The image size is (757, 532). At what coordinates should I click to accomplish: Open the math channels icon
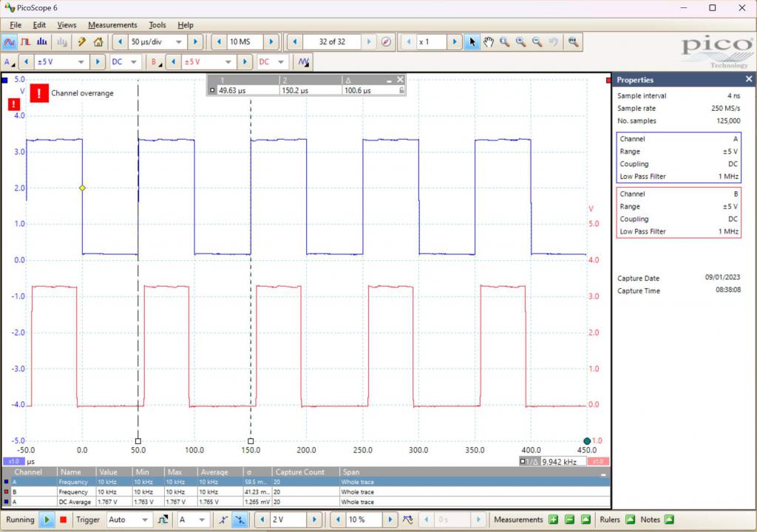(x=304, y=62)
